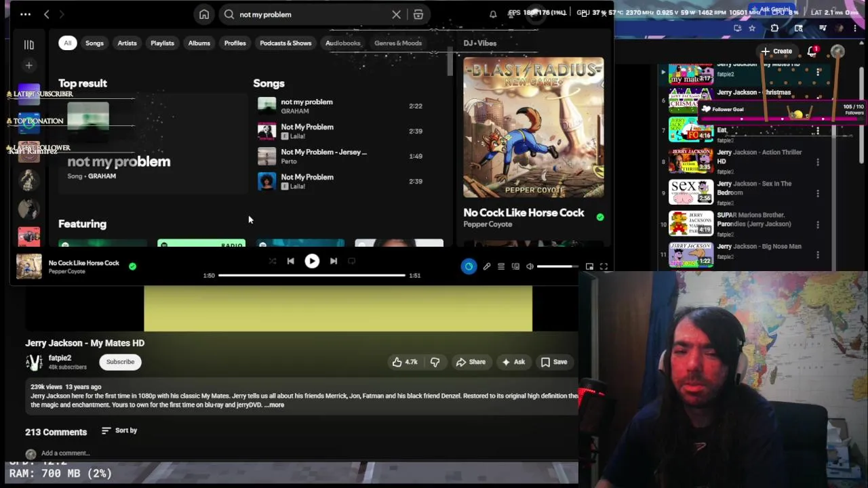Image resolution: width=868 pixels, height=488 pixels.
Task: Open the Spotify queue icon
Action: (500, 266)
